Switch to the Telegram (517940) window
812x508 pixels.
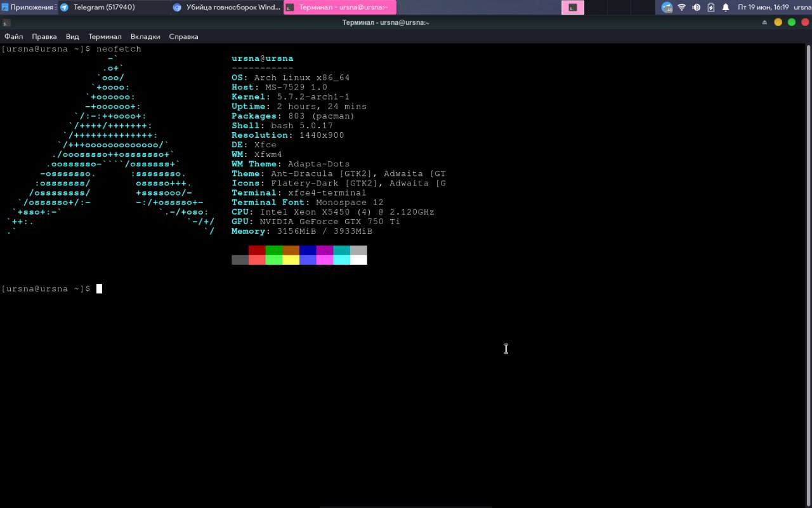coord(114,7)
